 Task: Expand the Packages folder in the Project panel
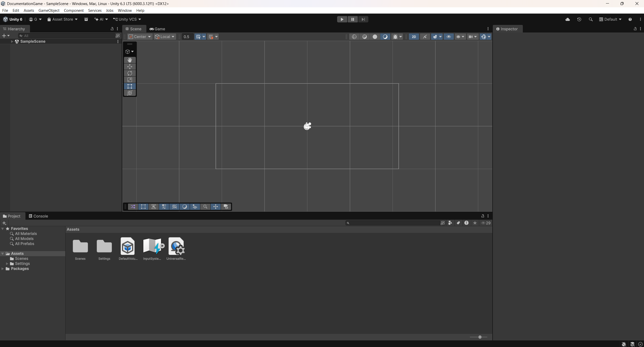point(2,268)
